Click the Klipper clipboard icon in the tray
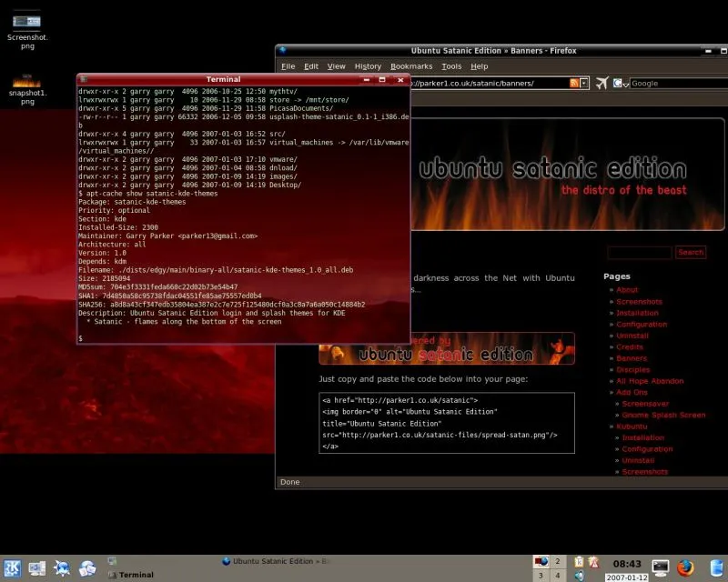This screenshot has height=582, width=728. coord(579,561)
